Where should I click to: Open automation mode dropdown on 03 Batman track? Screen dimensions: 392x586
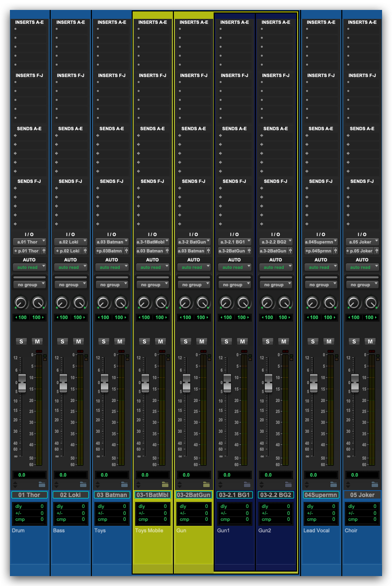tap(112, 267)
